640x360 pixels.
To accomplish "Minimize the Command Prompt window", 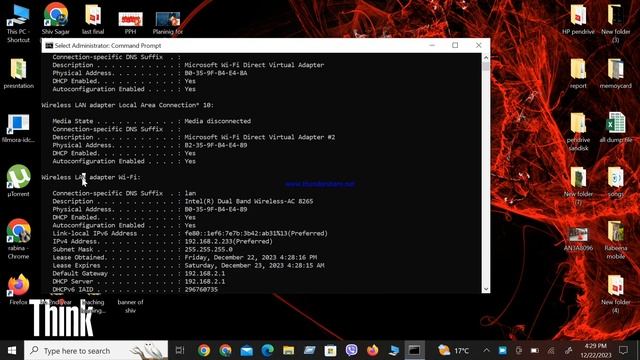I will 432,45.
